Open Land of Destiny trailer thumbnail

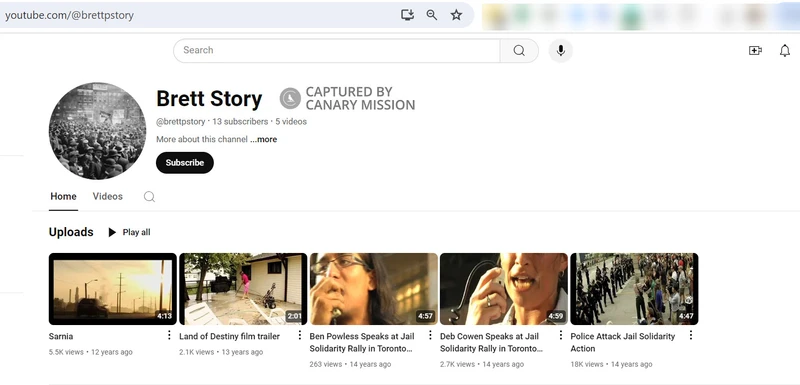pos(243,289)
